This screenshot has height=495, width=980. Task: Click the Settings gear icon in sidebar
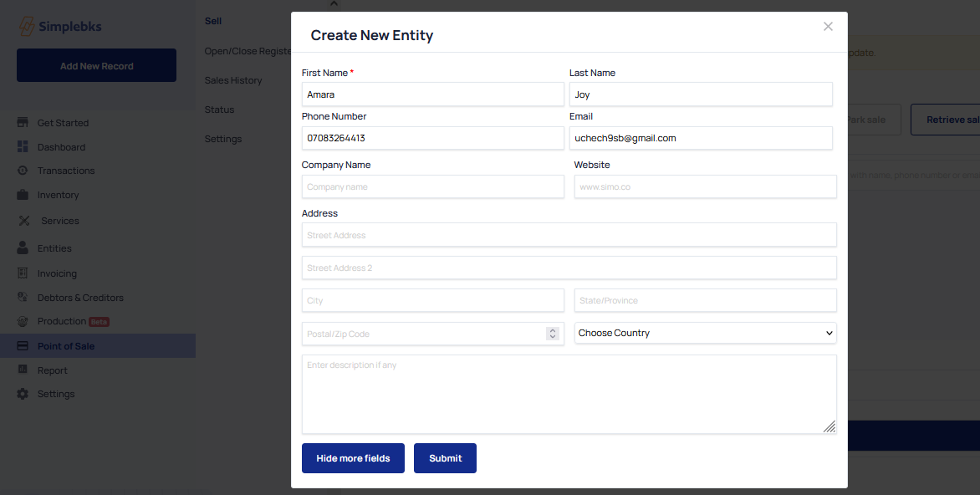click(x=23, y=394)
